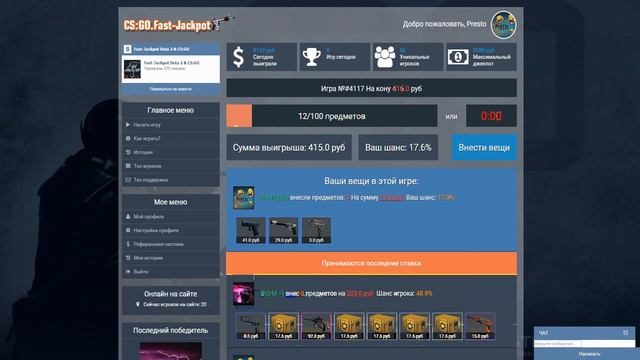Click the play icon beside Начать игру
The image size is (640, 360).
pos(128,124)
